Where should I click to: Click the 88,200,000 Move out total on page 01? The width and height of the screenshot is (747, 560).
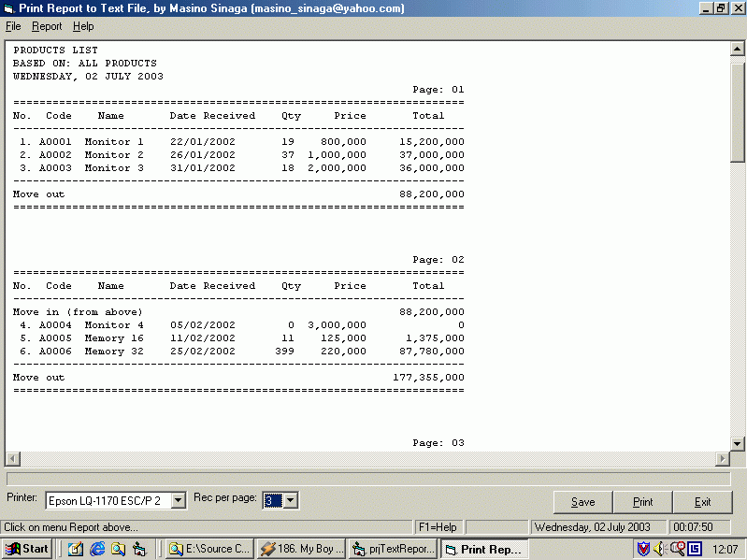[432, 194]
